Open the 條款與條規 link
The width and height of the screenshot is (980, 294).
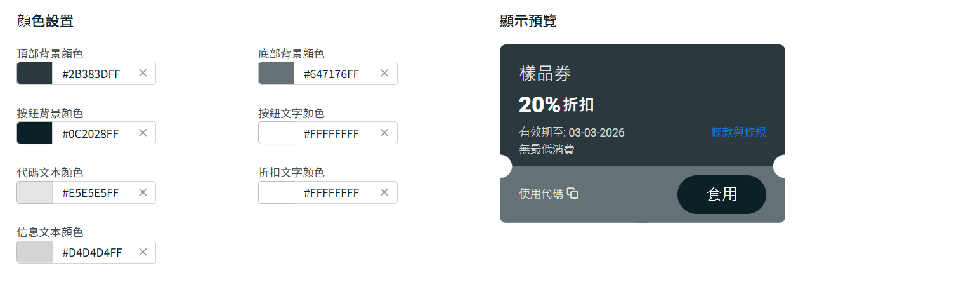click(738, 132)
